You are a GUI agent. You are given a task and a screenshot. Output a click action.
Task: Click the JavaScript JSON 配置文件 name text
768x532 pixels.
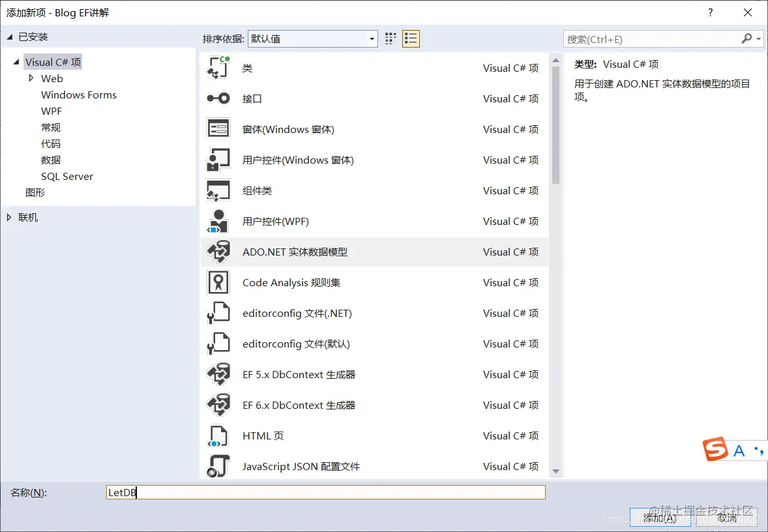(301, 466)
